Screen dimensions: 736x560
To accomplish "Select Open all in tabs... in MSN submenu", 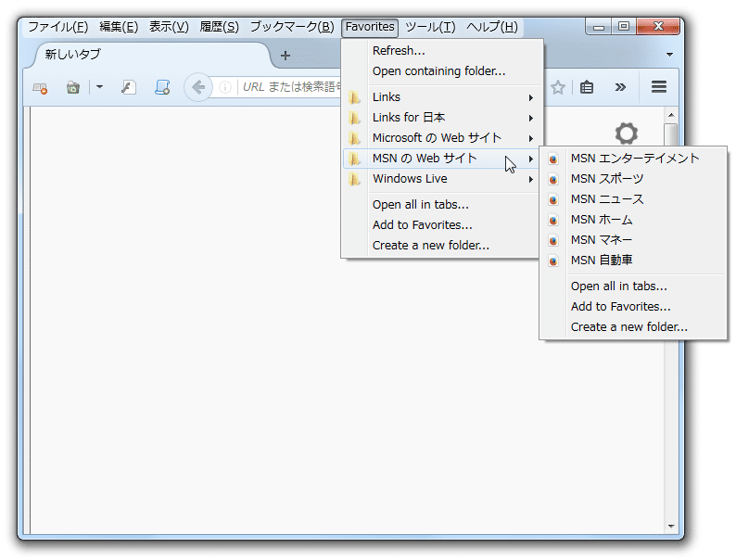I will tap(633, 286).
